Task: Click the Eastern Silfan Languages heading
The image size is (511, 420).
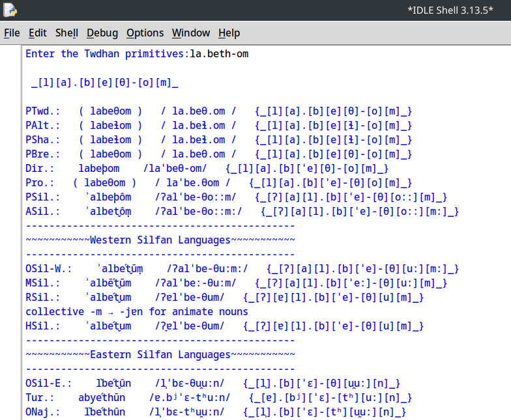Action: coord(160,354)
